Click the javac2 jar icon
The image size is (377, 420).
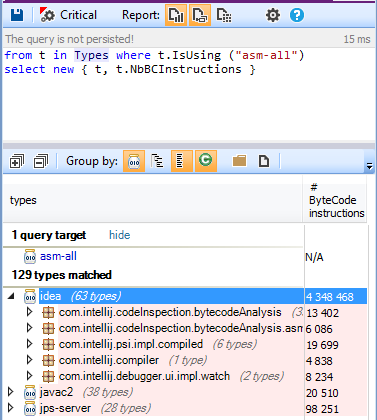30,392
